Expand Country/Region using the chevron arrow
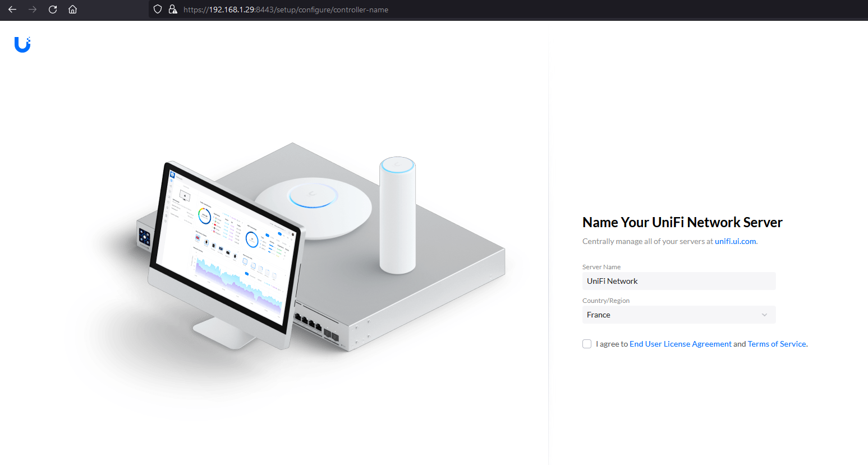 coord(764,315)
